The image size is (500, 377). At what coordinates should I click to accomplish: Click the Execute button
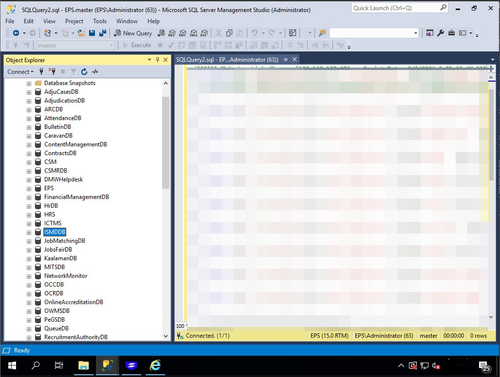pos(137,45)
